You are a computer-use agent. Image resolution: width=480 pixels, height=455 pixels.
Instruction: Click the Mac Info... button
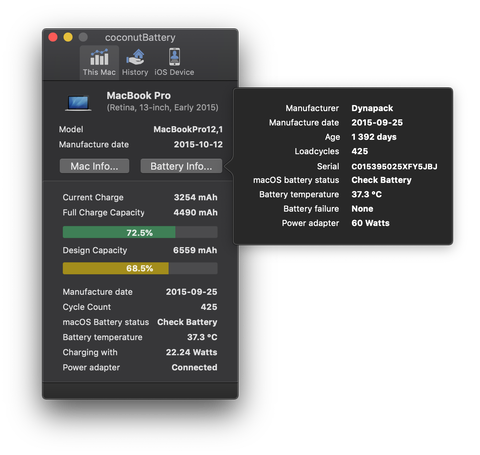click(94, 166)
